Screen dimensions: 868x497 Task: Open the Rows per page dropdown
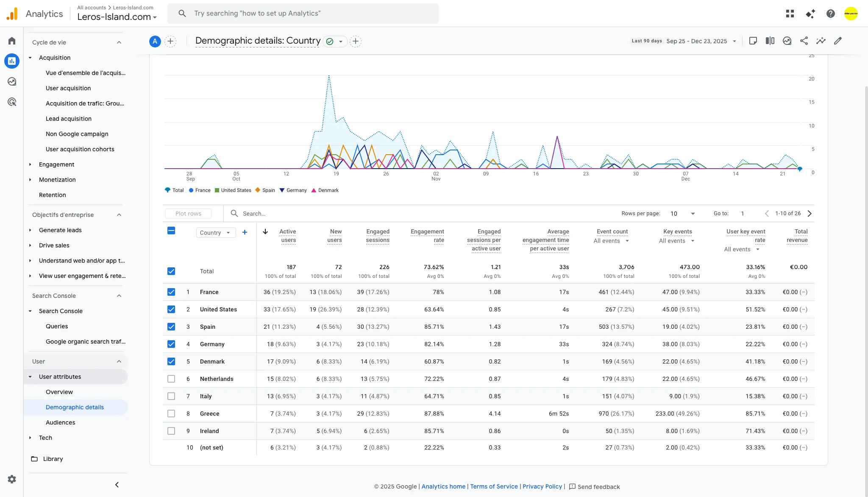[x=683, y=214]
